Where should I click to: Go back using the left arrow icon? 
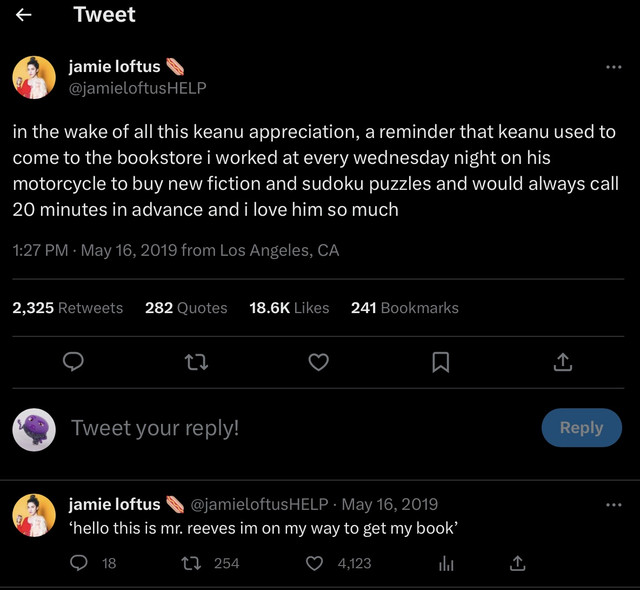[23, 15]
